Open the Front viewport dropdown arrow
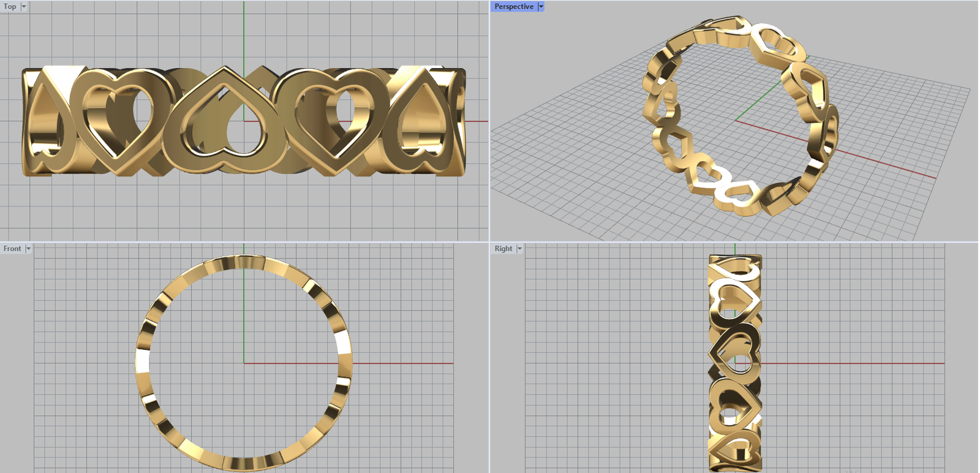Viewport: 980px width, 473px height. (x=28, y=249)
